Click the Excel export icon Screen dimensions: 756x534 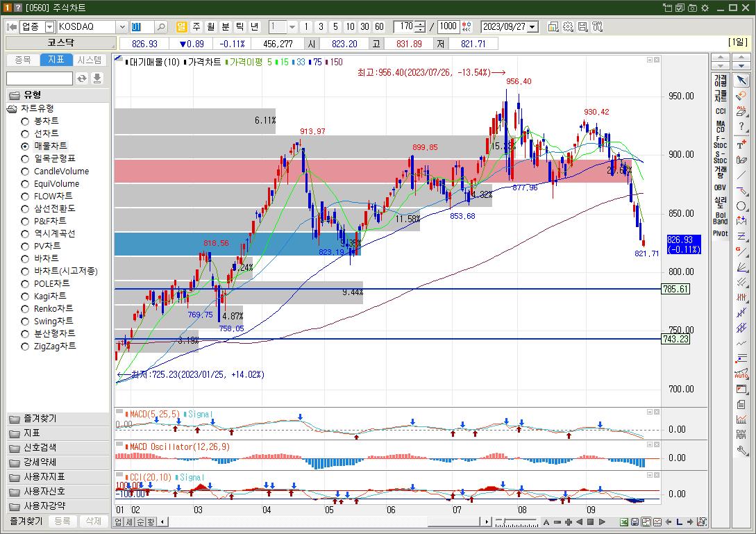624,522
